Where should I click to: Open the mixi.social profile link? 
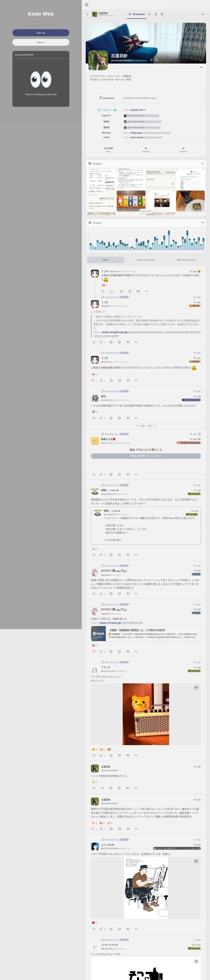coord(143,137)
